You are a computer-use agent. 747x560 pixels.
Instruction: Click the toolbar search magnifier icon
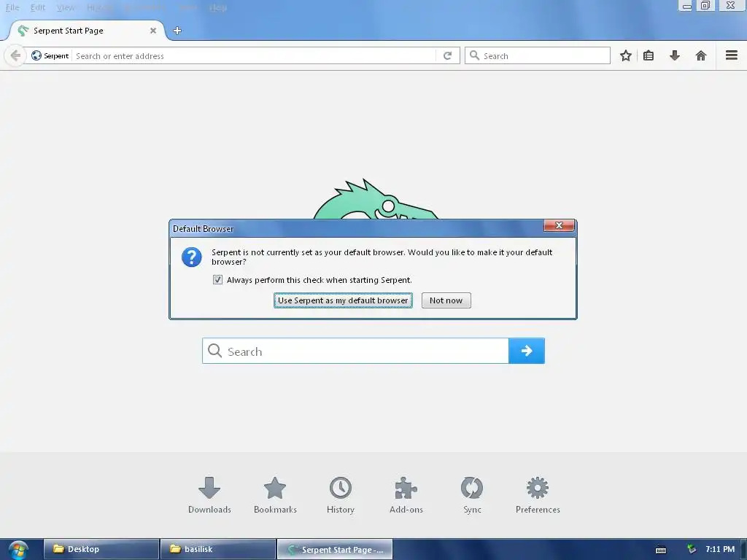pos(474,55)
